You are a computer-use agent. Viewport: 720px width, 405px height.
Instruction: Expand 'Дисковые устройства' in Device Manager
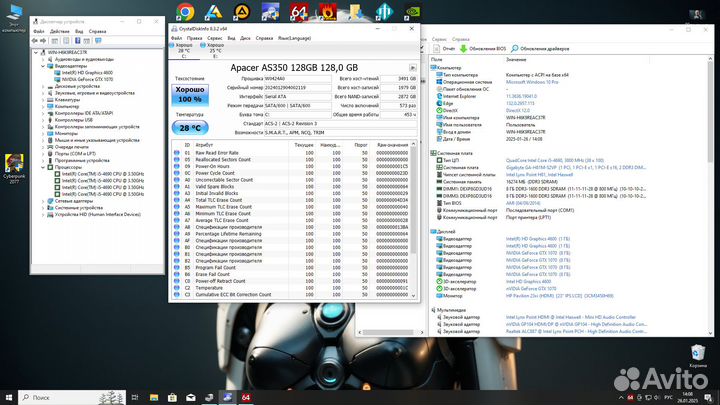coord(43,86)
